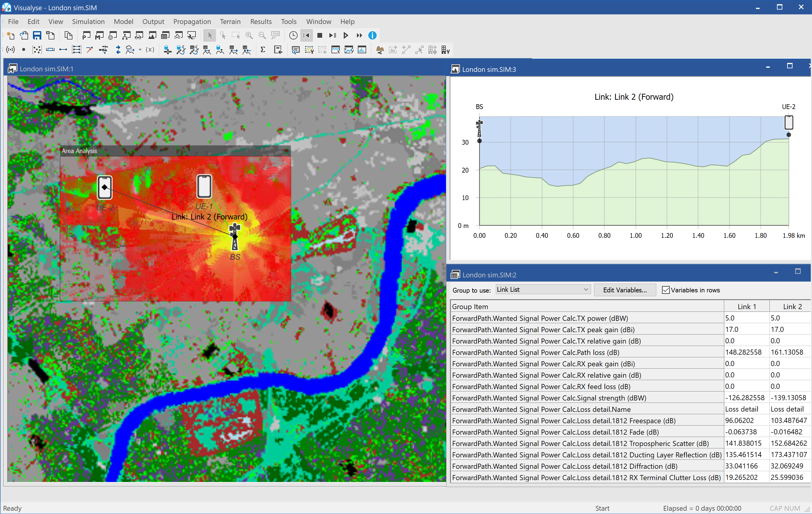Open define variables {x} icon
The width and height of the screenshot is (812, 514).
(150, 50)
